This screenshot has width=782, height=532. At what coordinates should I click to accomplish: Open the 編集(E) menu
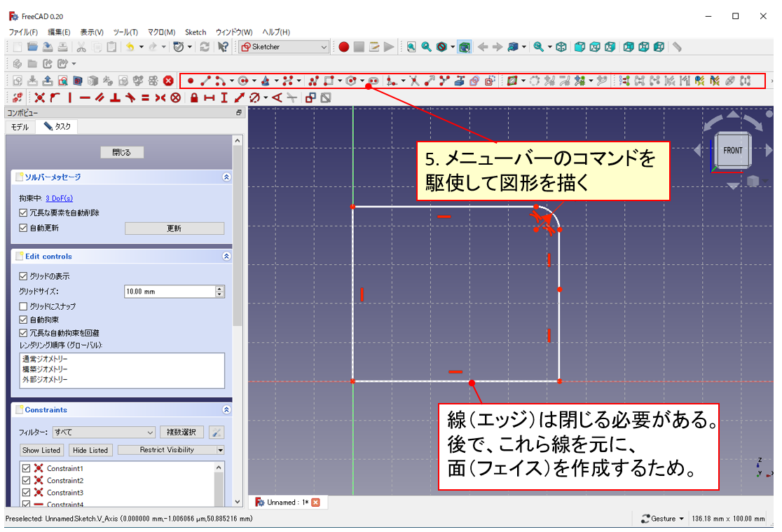[59, 32]
